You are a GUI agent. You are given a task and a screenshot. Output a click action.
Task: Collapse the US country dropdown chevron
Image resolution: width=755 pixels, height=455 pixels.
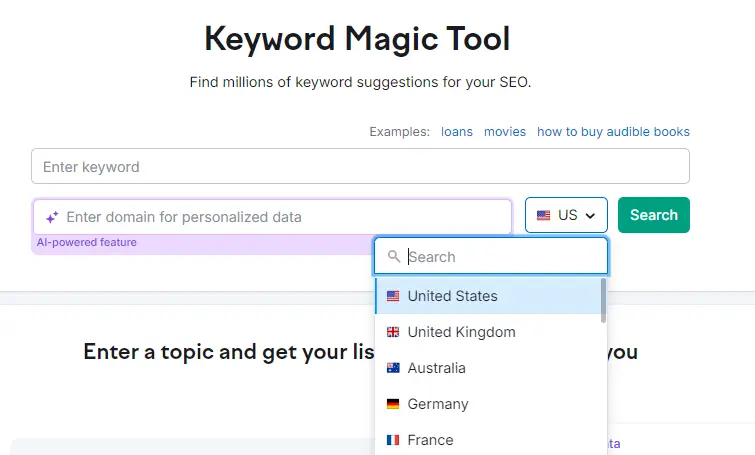pyautogui.click(x=590, y=215)
